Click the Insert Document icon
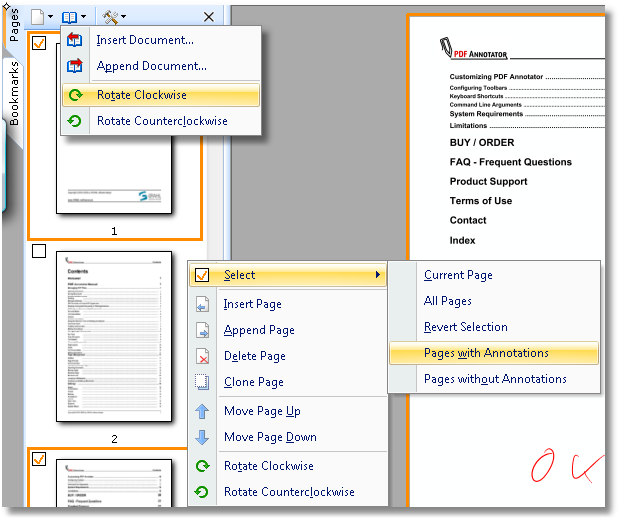The width and height of the screenshot is (619, 521). point(75,40)
